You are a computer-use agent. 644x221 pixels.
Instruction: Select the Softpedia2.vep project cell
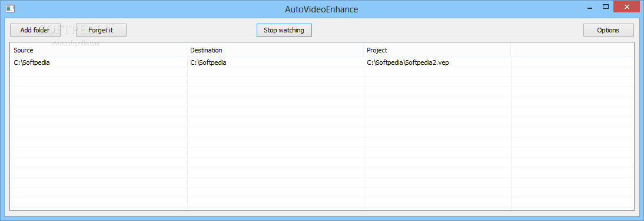pos(437,62)
